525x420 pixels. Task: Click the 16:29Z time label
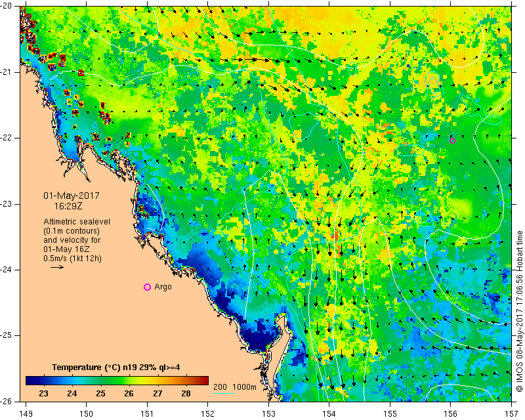(68, 206)
